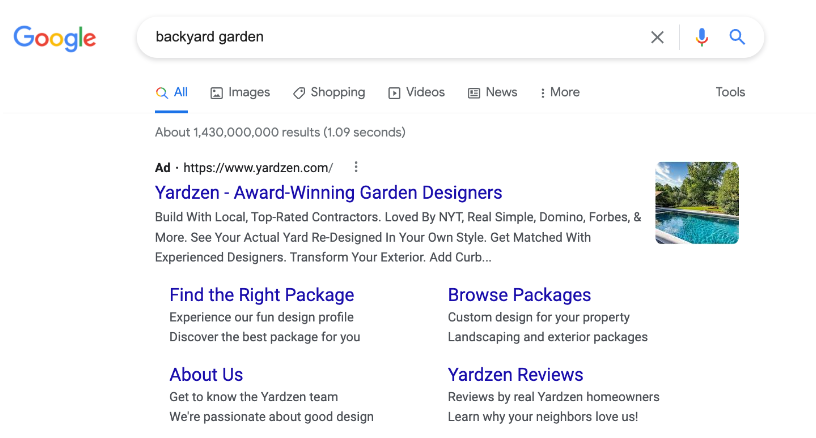Open the Browse Packages link
The width and height of the screenshot is (816, 438).
(x=519, y=295)
